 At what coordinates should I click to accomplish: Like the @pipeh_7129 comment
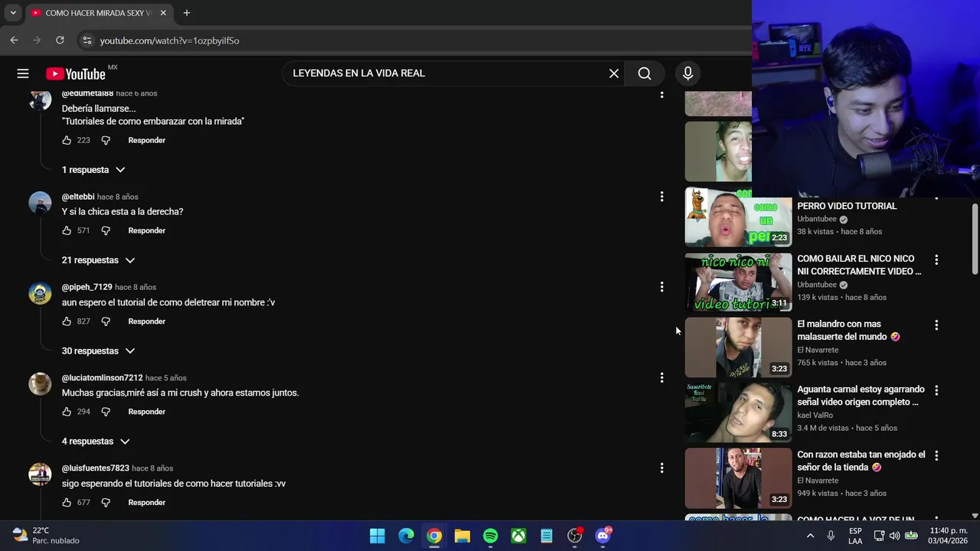(x=67, y=321)
